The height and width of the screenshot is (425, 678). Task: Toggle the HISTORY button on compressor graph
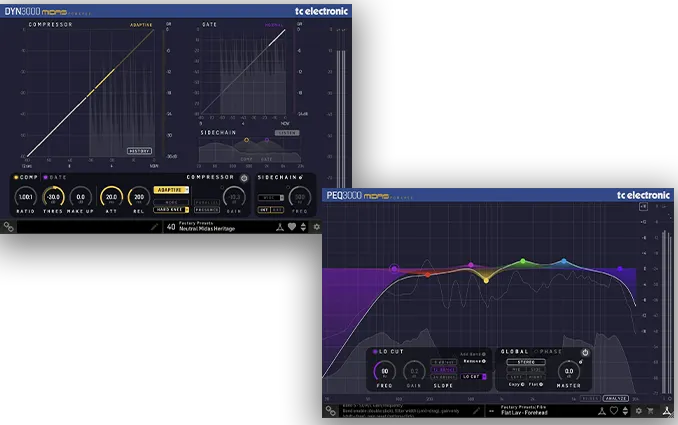point(139,151)
